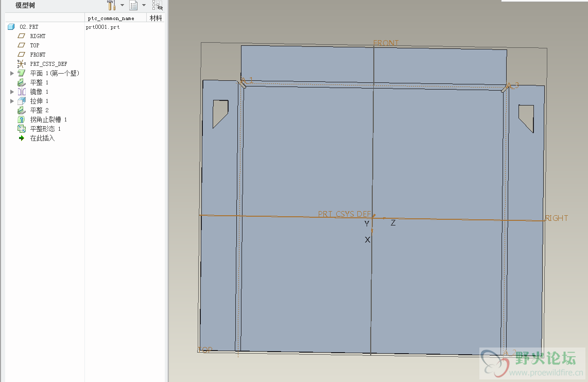Click the prt0001.prt common name cell
Viewport: 588px width, 382px height.
tap(103, 27)
